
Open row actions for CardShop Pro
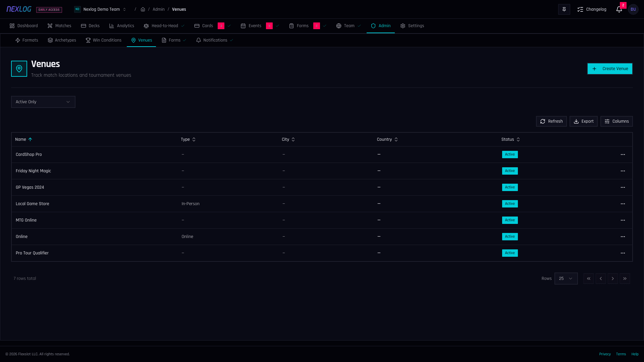point(623,155)
